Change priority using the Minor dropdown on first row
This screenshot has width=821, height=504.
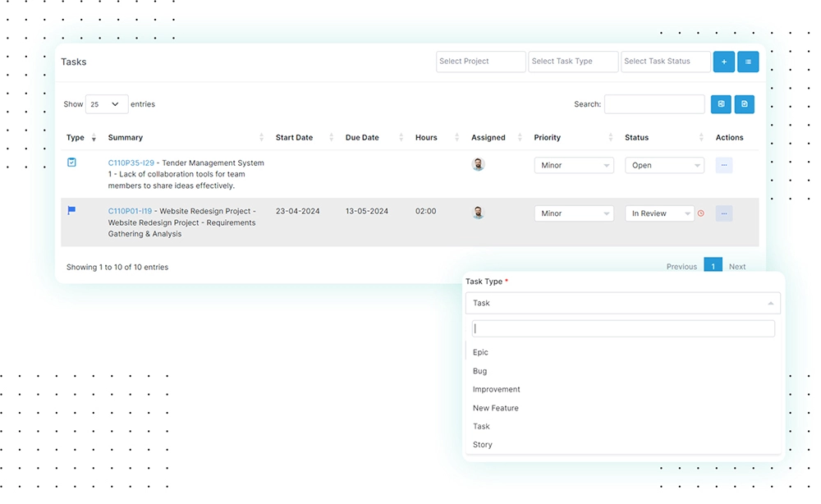pyautogui.click(x=573, y=165)
